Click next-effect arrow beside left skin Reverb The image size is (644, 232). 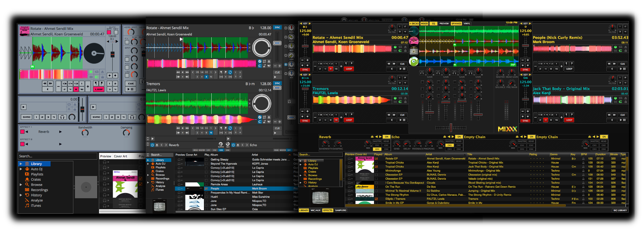(60, 132)
